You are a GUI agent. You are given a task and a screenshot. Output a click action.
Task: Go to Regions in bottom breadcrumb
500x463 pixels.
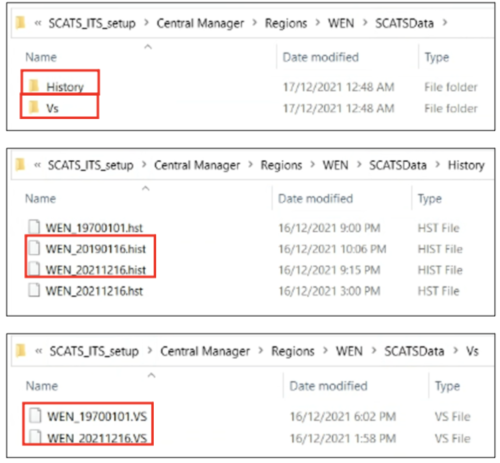[x=293, y=351]
